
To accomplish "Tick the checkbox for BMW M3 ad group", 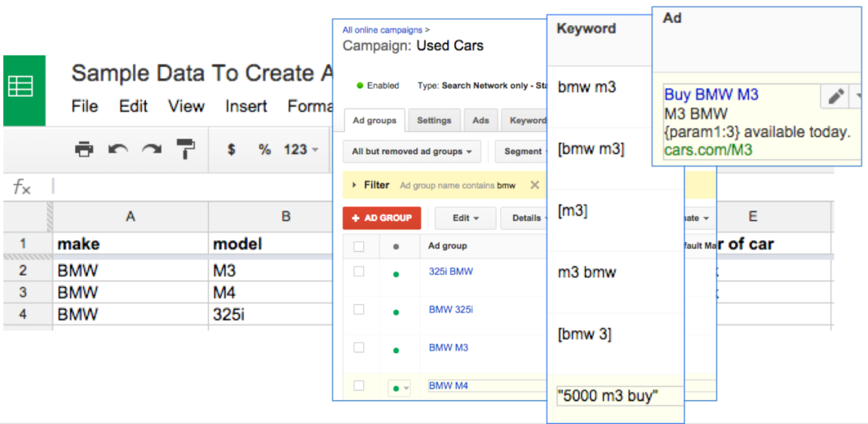I will tap(359, 347).
